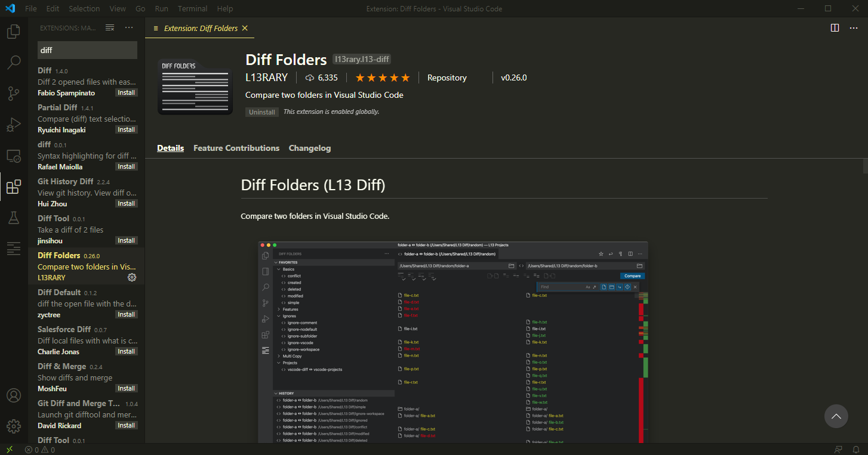Open the Accounts icon

click(x=14, y=395)
